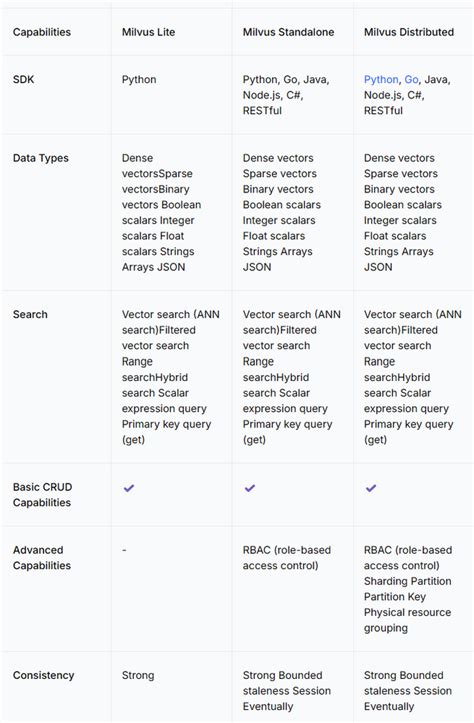
Task: Click the SDK row label
Action: 24,79
